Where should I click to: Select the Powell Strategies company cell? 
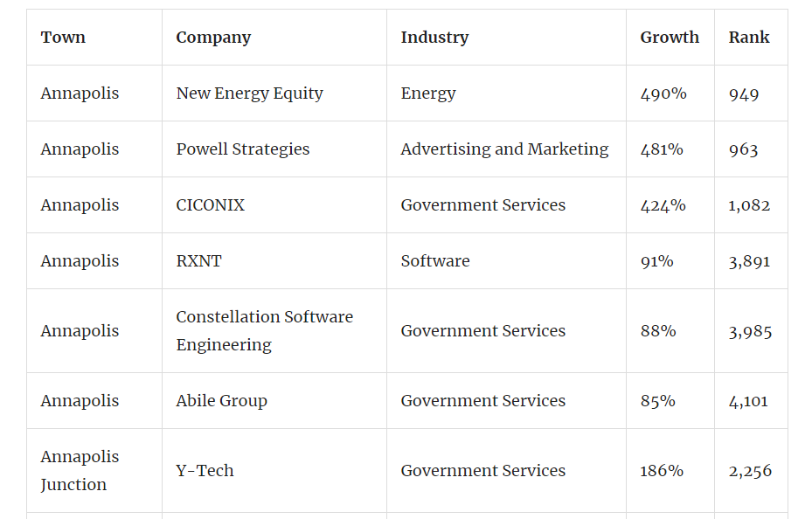(x=243, y=149)
